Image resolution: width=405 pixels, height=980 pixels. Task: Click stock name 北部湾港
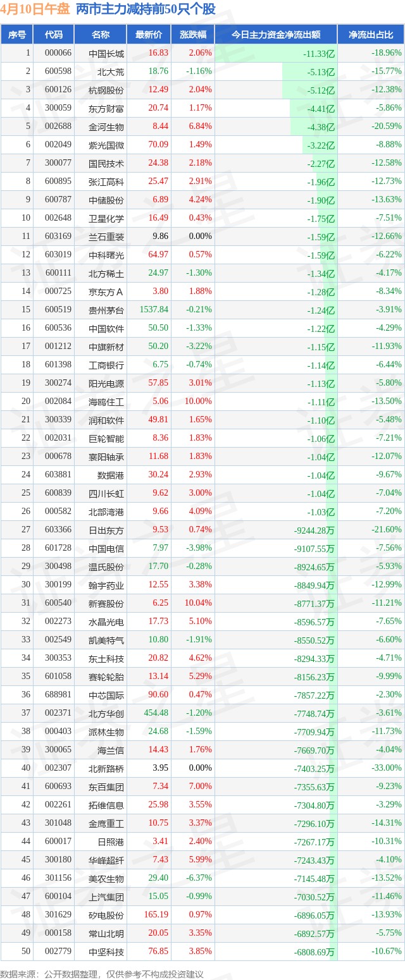(x=106, y=512)
